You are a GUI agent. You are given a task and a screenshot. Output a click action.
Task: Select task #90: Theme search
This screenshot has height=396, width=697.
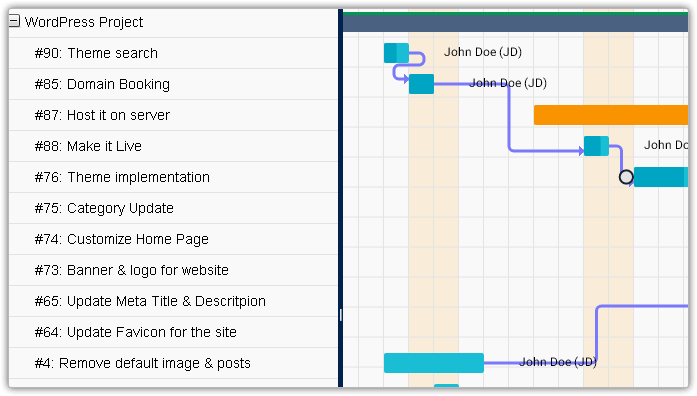(173, 53)
